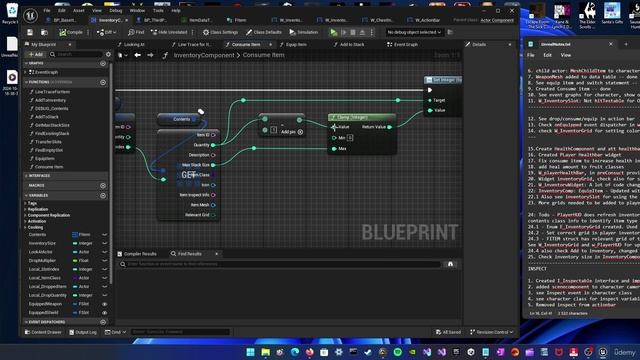Add a new event dispatcher with plus icon
The image size is (640, 360).
tap(103, 322)
